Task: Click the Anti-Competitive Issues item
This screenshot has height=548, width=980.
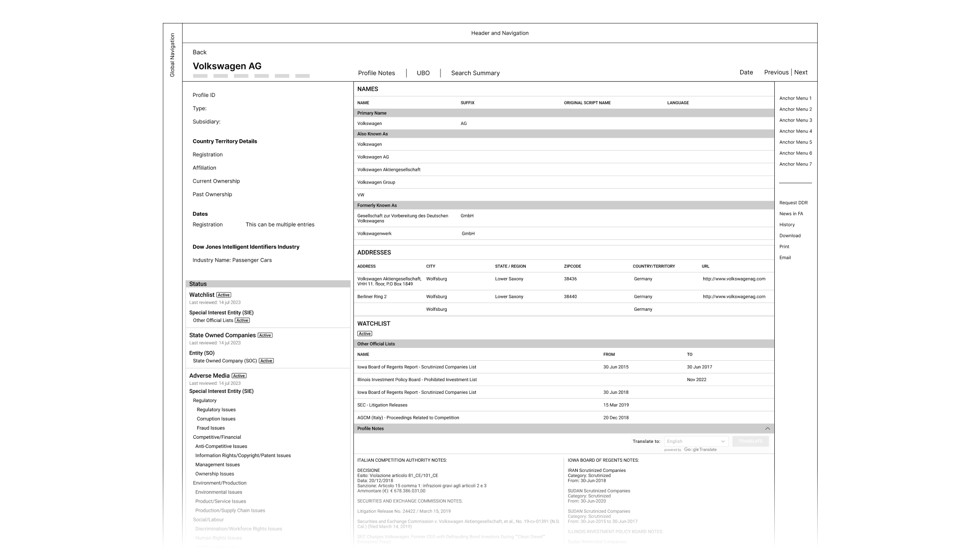Action: pyautogui.click(x=221, y=446)
